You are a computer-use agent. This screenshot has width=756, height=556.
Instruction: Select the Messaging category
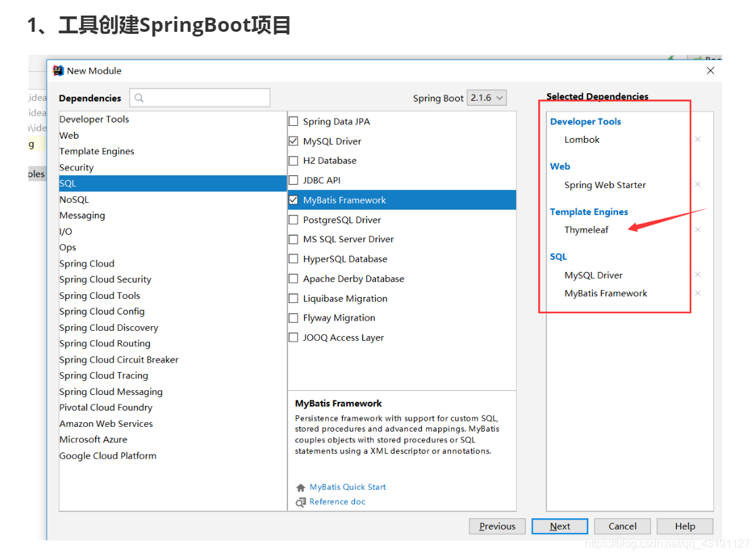[x=172, y=215]
